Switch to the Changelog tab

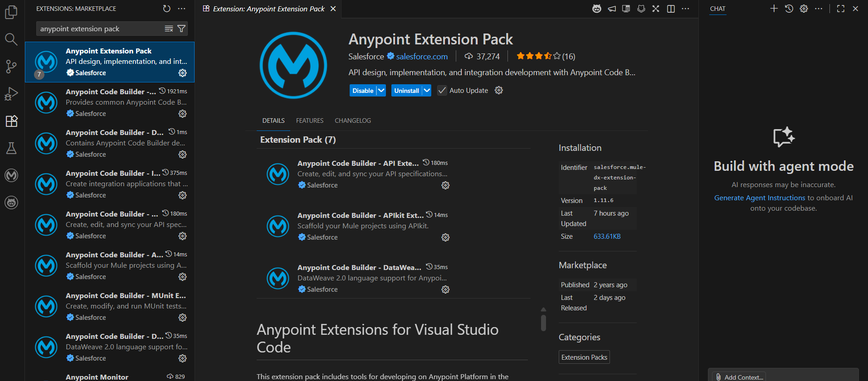click(x=353, y=121)
